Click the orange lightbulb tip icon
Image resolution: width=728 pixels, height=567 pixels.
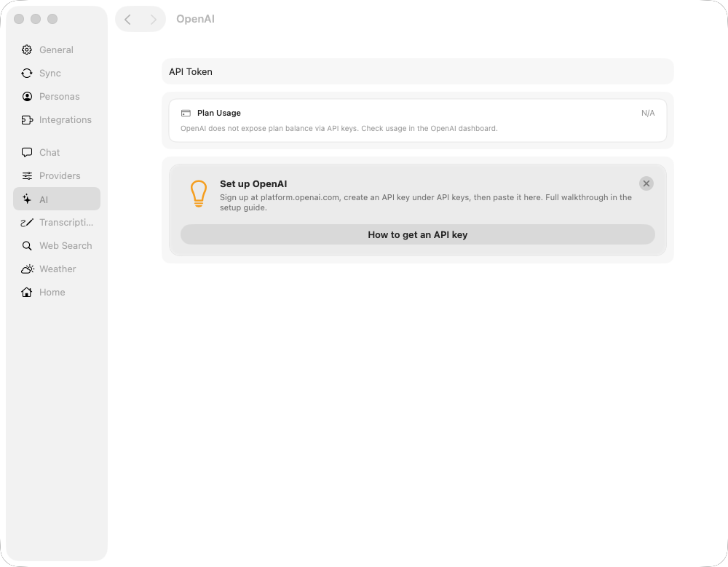pyautogui.click(x=199, y=193)
